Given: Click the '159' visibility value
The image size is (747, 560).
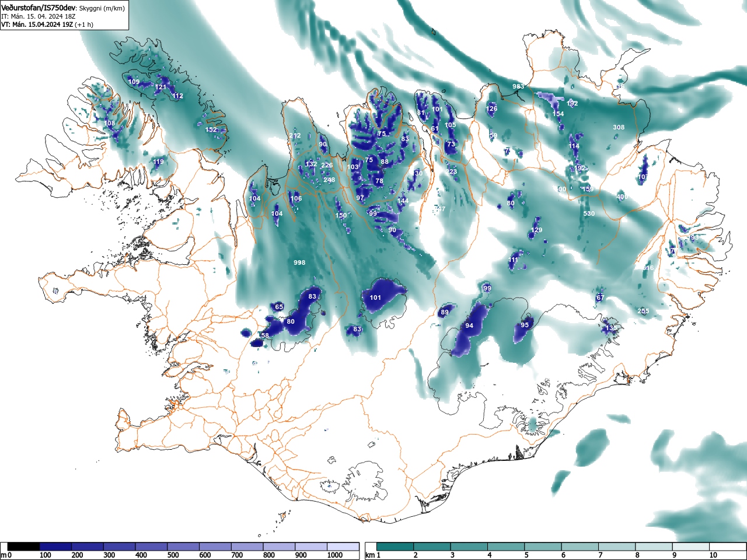Looking at the screenshot, I should click(x=588, y=189).
